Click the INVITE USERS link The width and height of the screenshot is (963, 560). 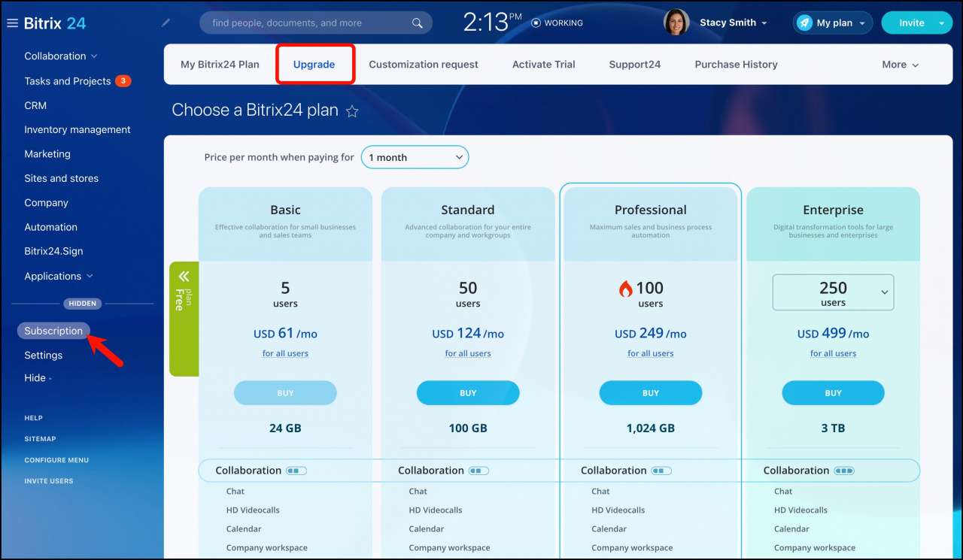click(49, 481)
